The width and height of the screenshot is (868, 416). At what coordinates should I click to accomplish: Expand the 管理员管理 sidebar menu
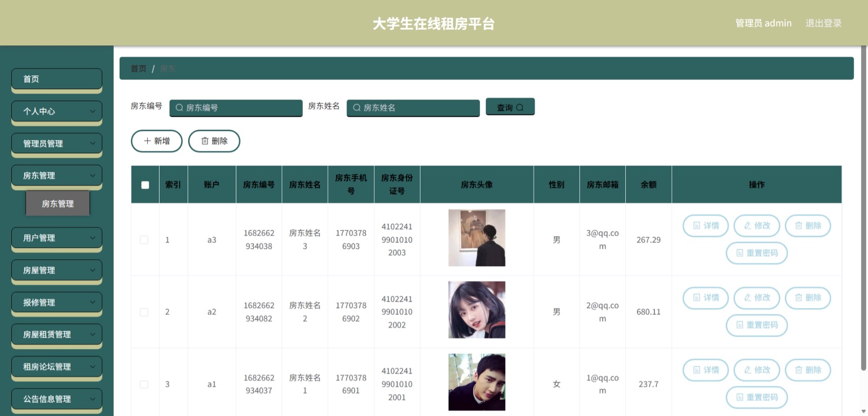click(57, 143)
